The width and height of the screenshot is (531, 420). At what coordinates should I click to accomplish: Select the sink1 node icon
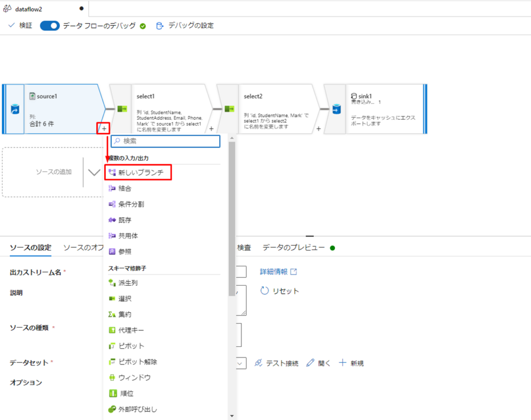[336, 109]
